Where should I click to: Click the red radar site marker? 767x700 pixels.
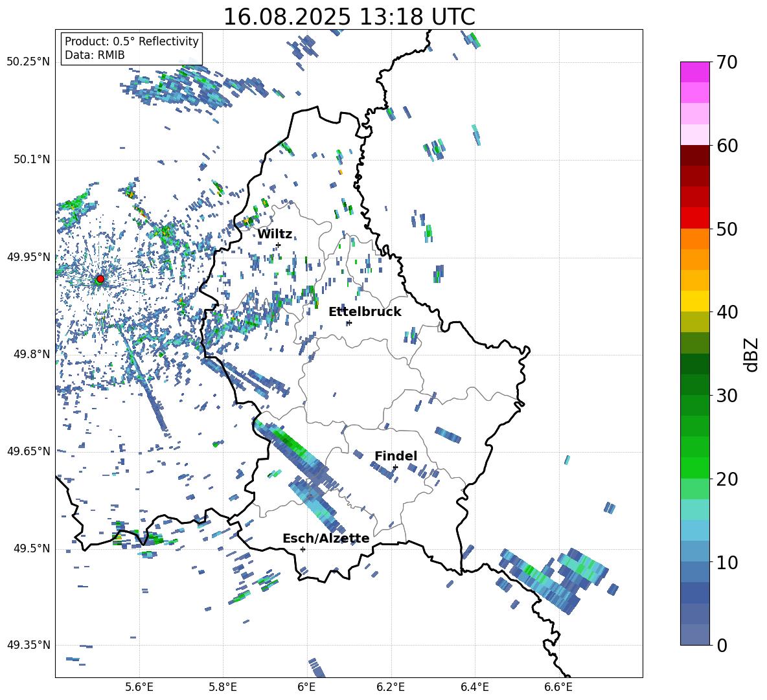click(x=100, y=279)
